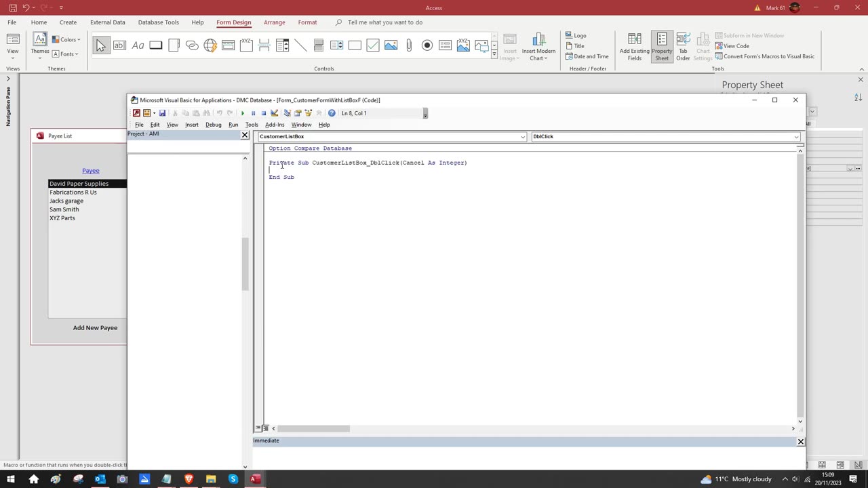
Task: Expand the Navigation Pane shutter arrow
Action: (x=9, y=79)
